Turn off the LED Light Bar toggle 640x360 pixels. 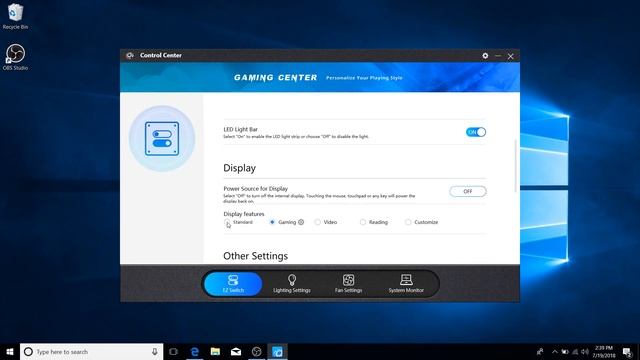[x=476, y=132]
